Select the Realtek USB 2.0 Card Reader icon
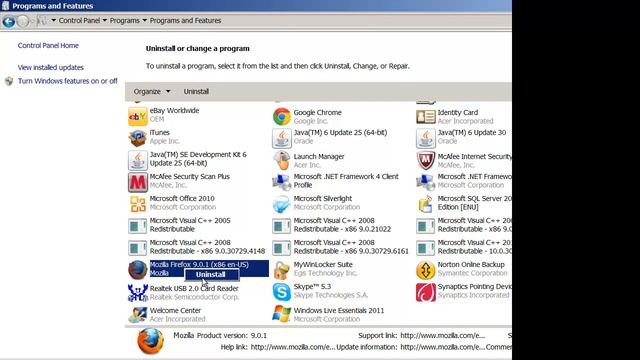 [x=138, y=292]
